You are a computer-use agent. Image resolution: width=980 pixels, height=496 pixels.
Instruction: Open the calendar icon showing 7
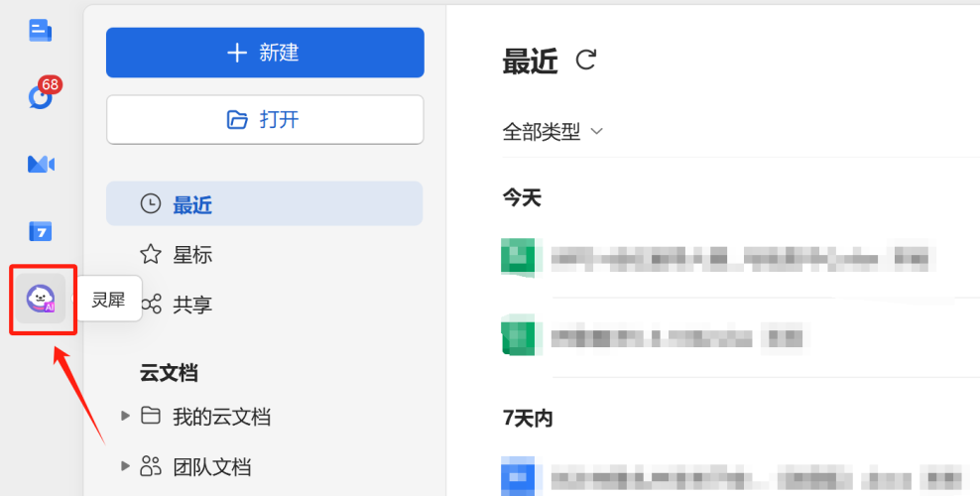41,231
